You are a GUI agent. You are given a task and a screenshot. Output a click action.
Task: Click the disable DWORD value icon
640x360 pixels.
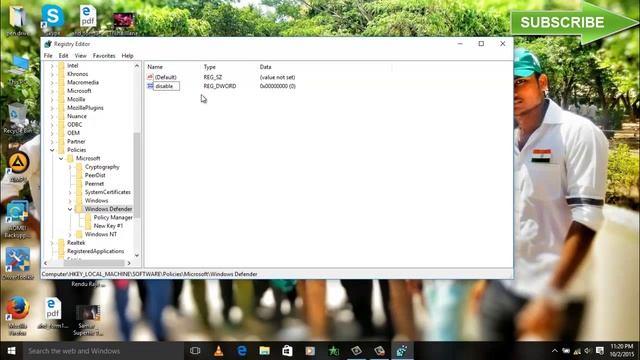(x=150, y=86)
